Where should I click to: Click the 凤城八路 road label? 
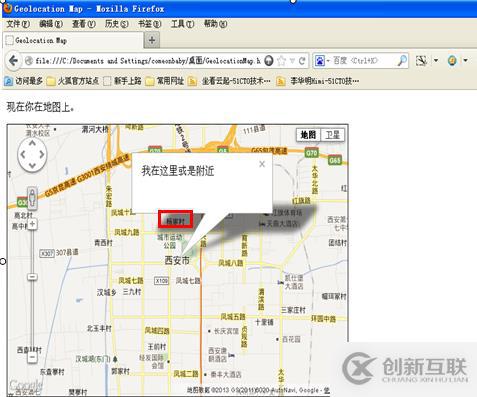pos(231,263)
